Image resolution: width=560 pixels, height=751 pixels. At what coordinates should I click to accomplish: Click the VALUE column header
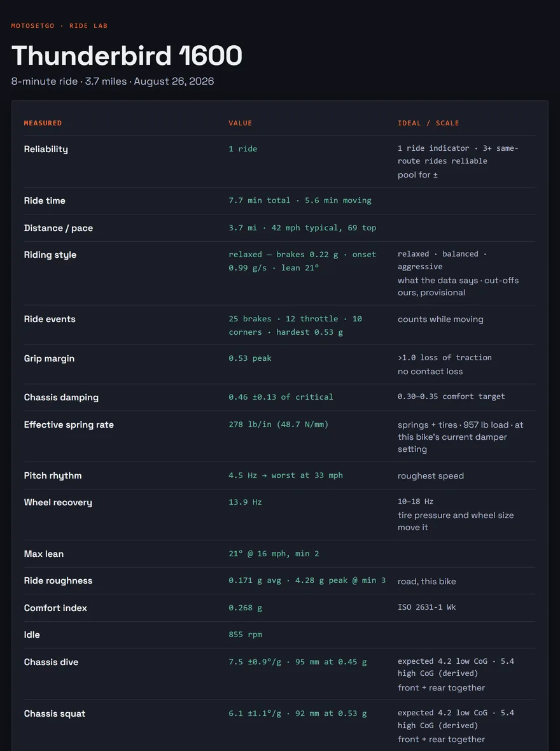point(240,123)
